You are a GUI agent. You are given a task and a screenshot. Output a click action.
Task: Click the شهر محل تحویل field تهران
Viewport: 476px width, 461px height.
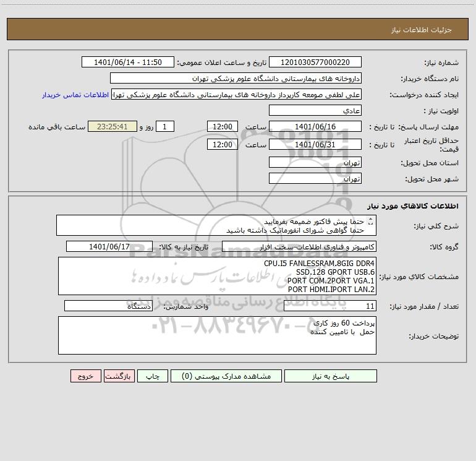tap(315, 178)
